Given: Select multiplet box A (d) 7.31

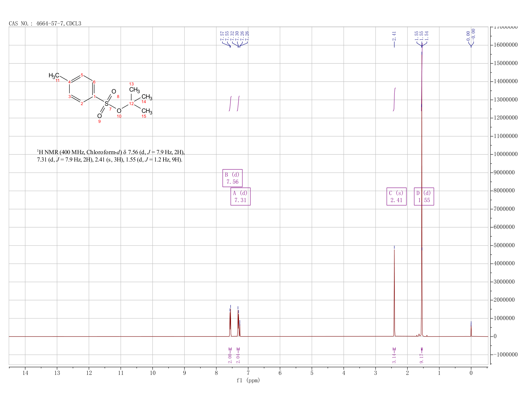Looking at the screenshot, I should 241,196.
